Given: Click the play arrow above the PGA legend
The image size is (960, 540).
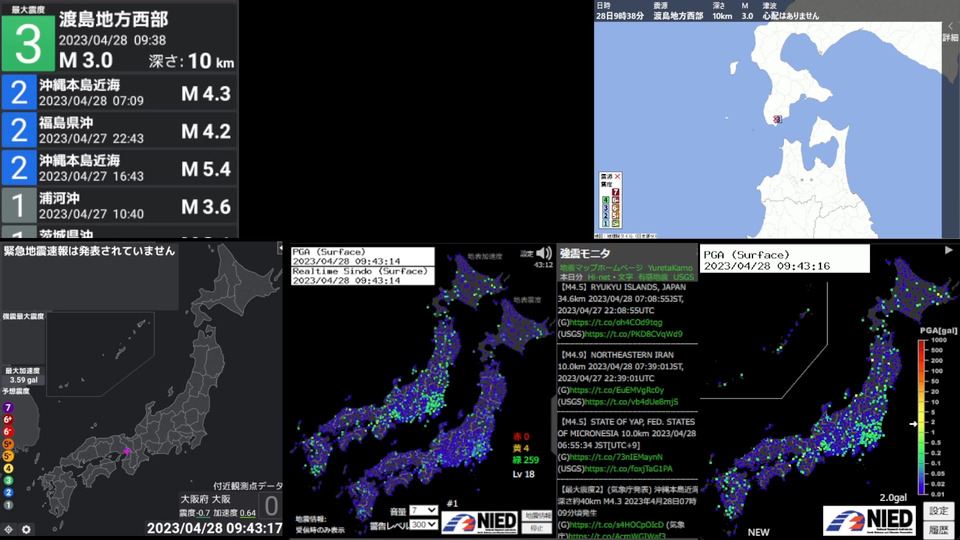Looking at the screenshot, I should (x=948, y=250).
